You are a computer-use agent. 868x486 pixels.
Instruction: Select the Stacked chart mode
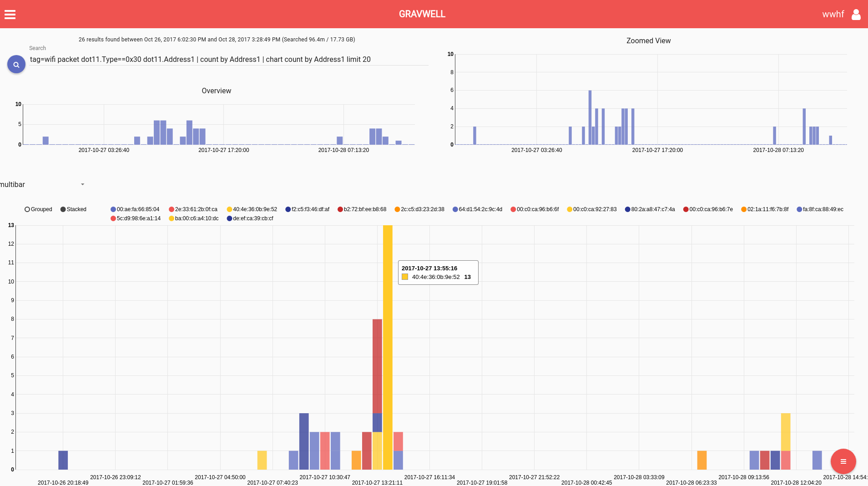pyautogui.click(x=63, y=209)
